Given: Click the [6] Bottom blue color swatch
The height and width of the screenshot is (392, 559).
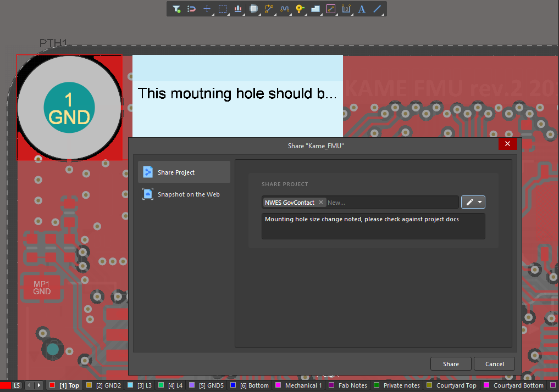Looking at the screenshot, I should coord(233,385).
